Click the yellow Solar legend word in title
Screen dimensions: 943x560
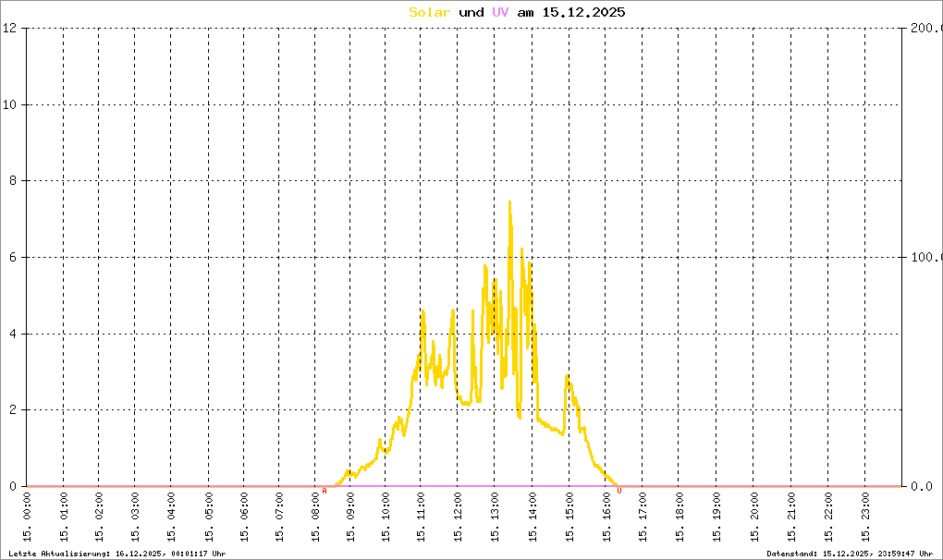429,12
